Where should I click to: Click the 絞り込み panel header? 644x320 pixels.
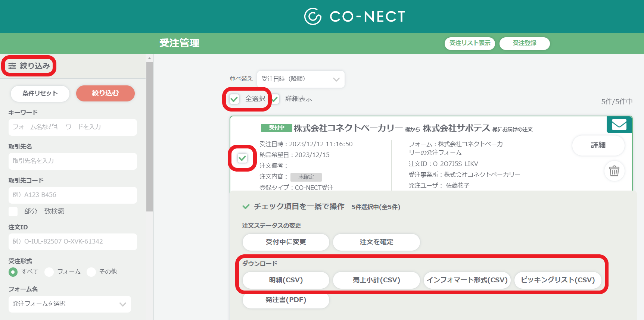pos(29,66)
